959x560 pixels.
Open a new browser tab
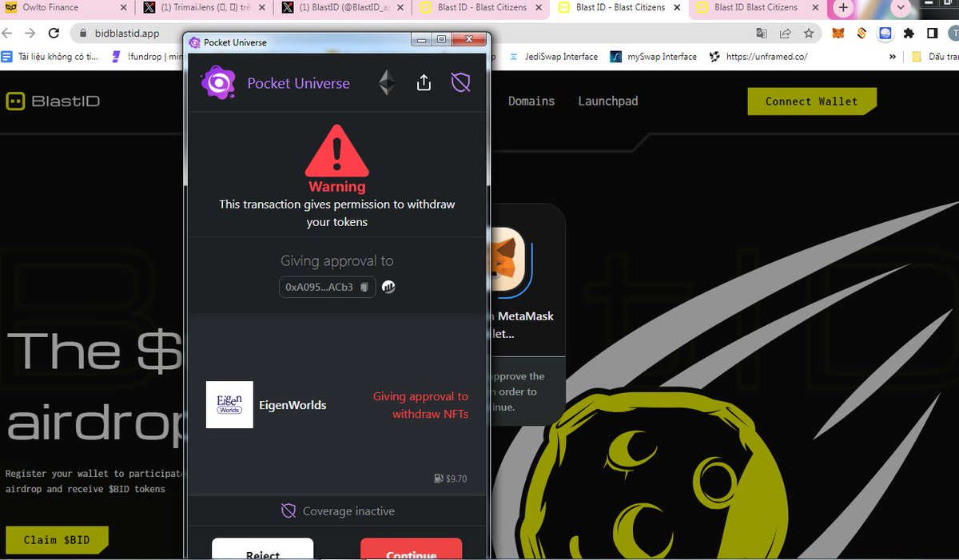pos(843,8)
